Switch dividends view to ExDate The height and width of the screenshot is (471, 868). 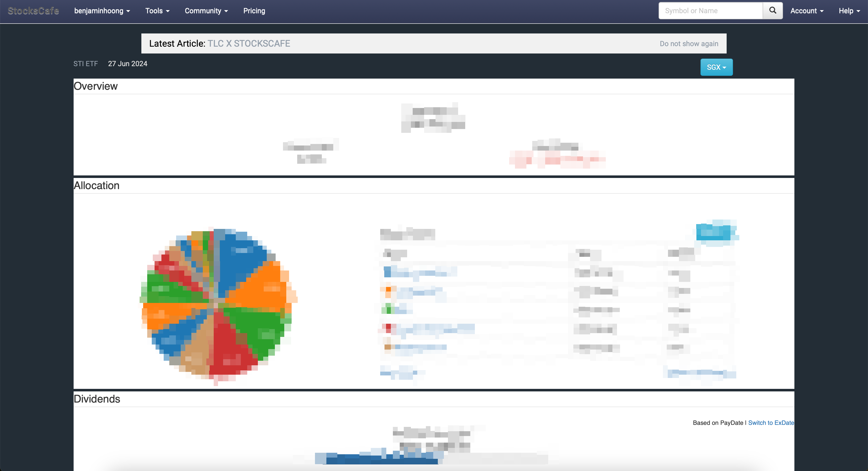[771, 423]
